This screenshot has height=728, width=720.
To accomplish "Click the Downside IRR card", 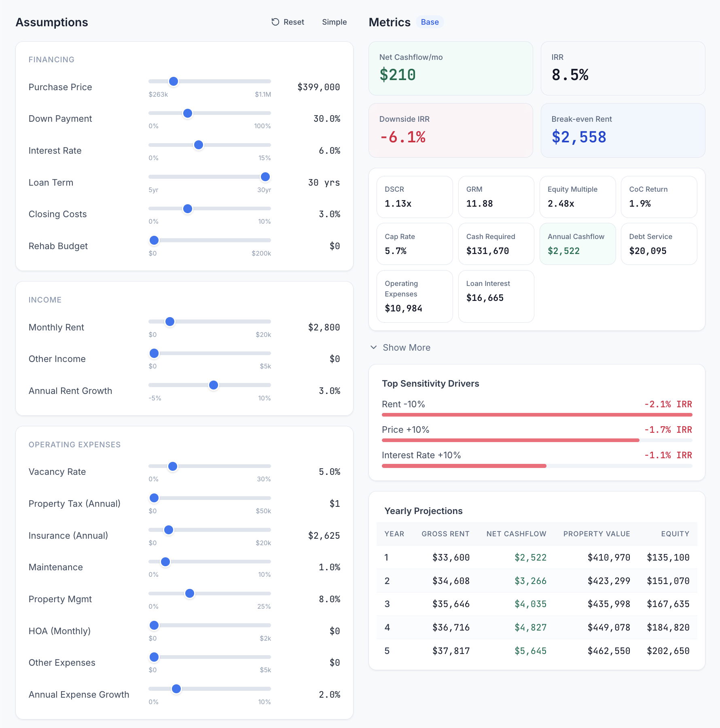I will [x=451, y=130].
